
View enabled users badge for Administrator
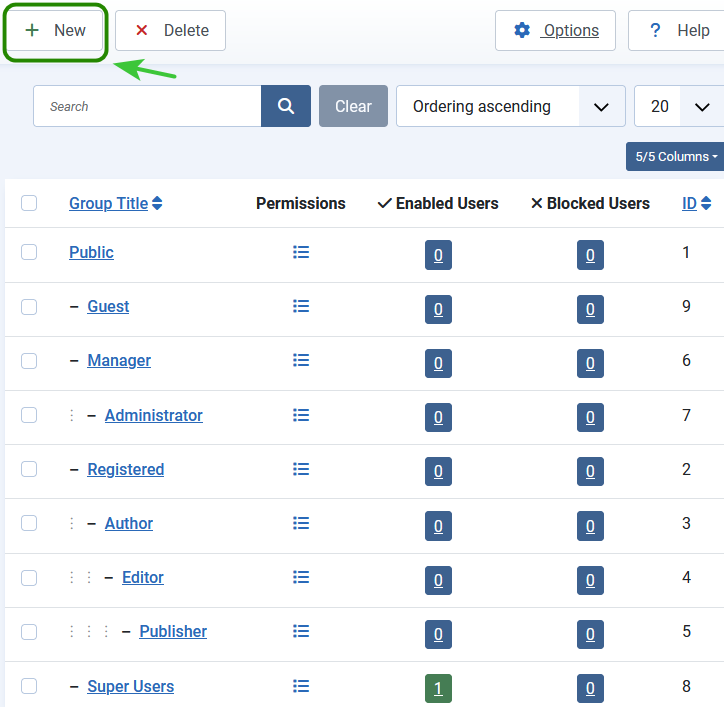[438, 417]
